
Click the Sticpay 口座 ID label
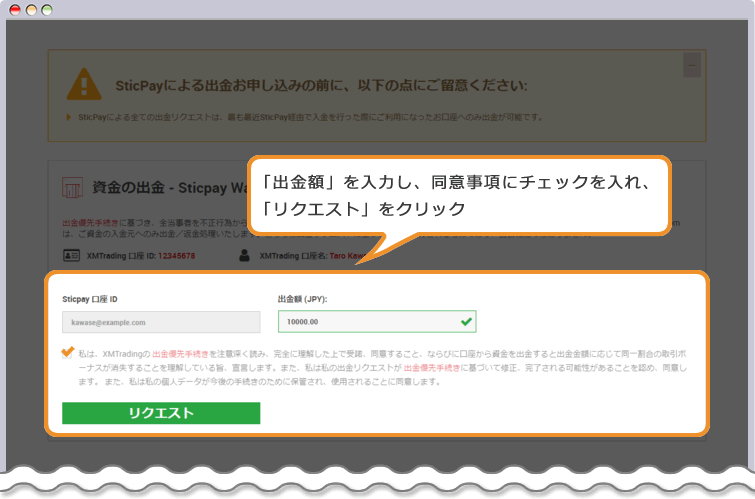tap(90, 299)
